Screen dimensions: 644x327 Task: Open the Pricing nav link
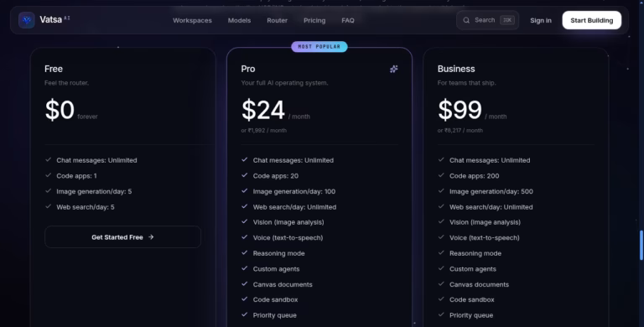[314, 20]
